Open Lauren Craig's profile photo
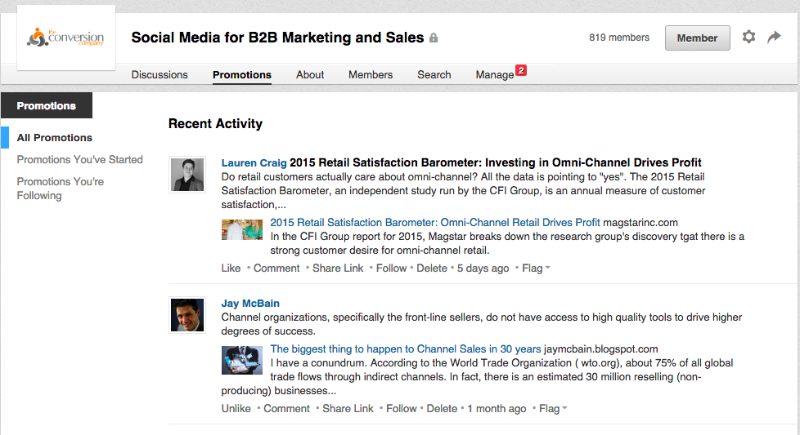Viewport: 800px width, 435px height. point(187,174)
